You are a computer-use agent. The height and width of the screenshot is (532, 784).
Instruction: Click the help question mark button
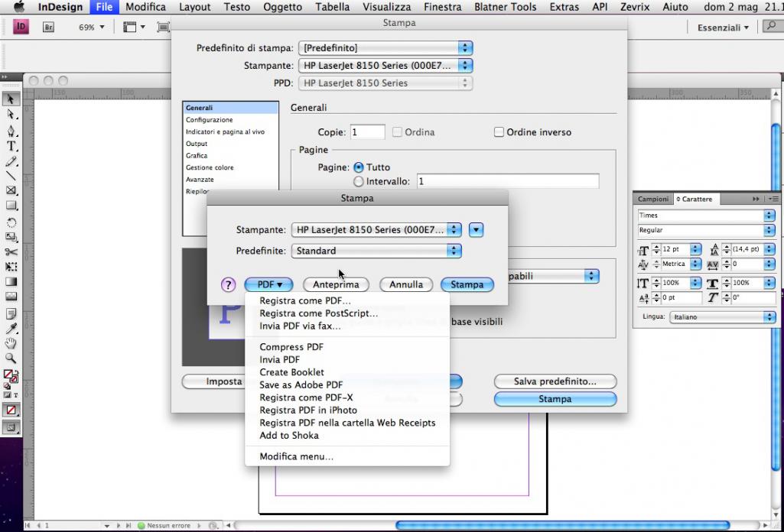tap(228, 285)
